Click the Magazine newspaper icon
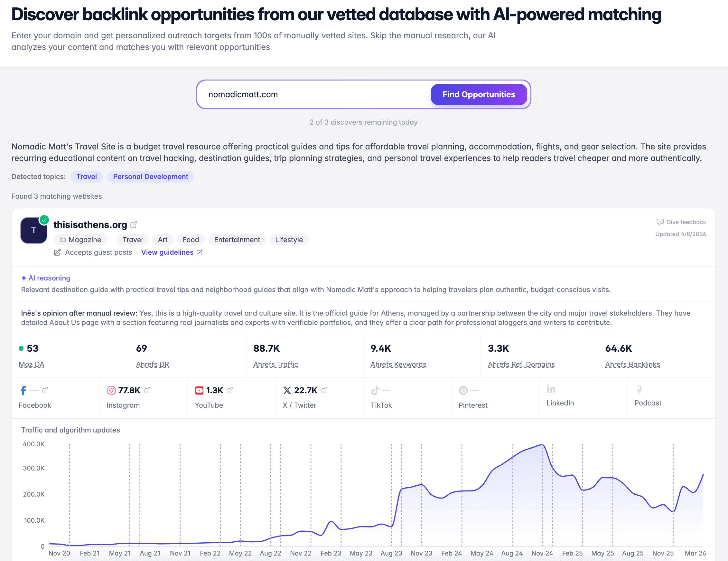The image size is (728, 561). (x=63, y=240)
